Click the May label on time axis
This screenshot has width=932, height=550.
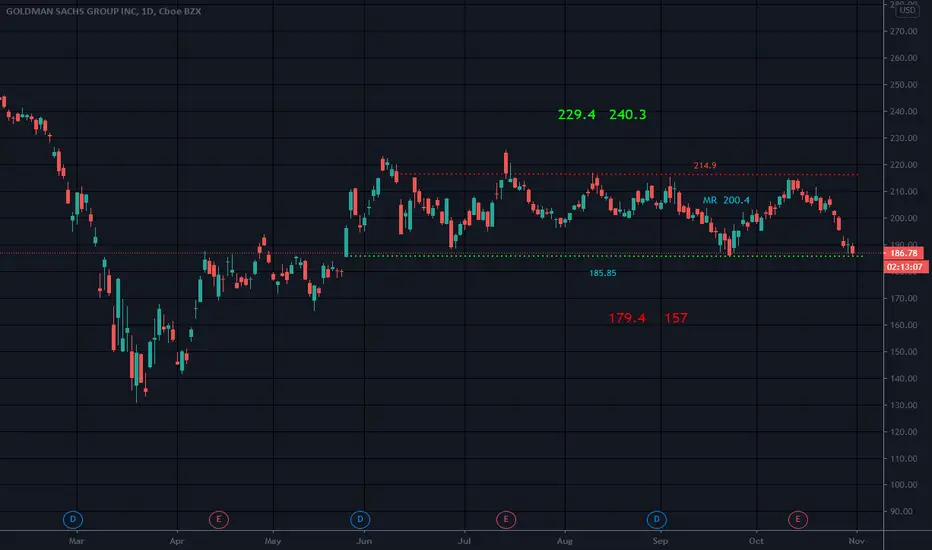[273, 541]
